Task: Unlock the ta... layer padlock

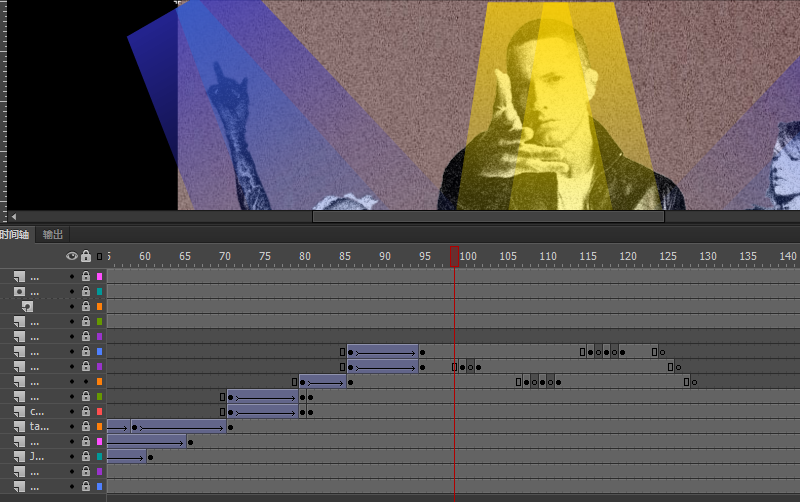Action: click(x=86, y=426)
